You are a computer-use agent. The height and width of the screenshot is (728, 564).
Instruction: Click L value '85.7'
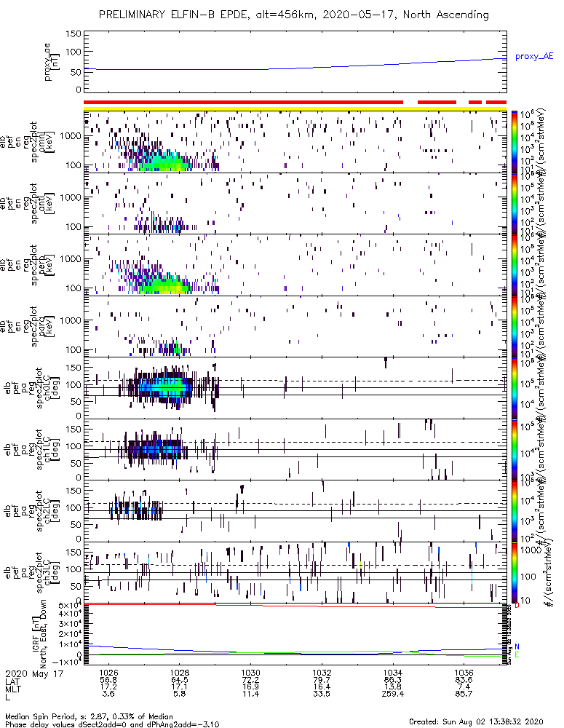pos(464,694)
